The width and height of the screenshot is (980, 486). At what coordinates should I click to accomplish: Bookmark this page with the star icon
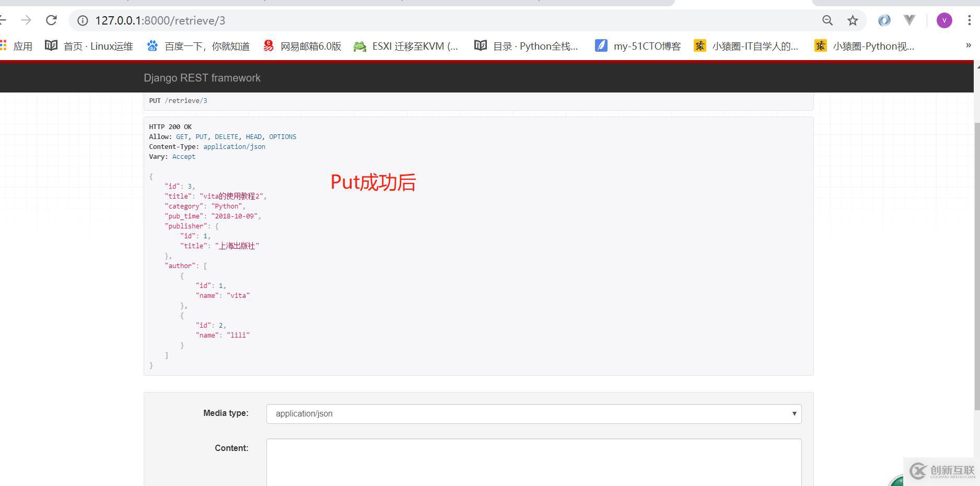pos(853,20)
